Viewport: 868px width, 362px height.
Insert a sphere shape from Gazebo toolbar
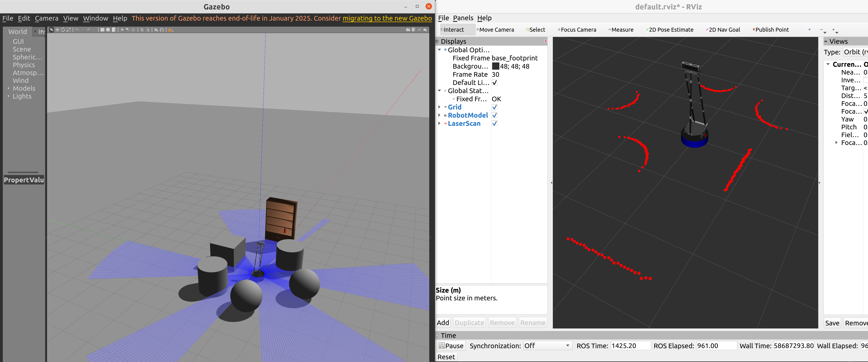(108, 30)
